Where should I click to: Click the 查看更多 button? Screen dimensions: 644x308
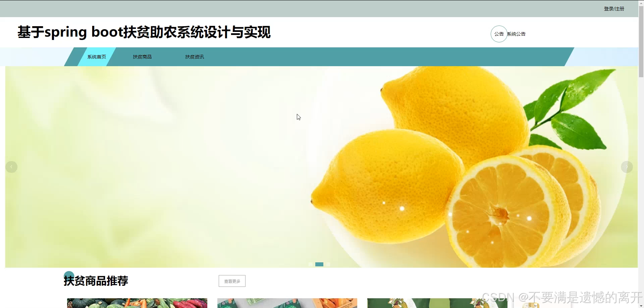point(232,281)
